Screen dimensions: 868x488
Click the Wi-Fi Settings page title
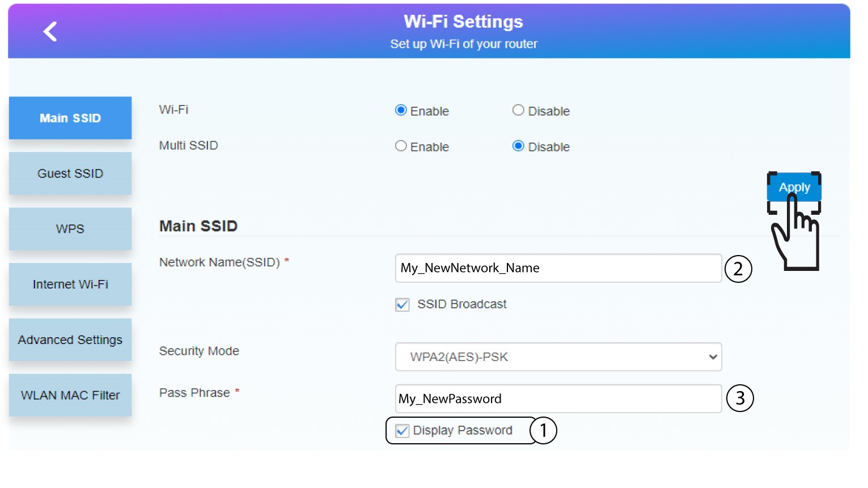(x=463, y=22)
